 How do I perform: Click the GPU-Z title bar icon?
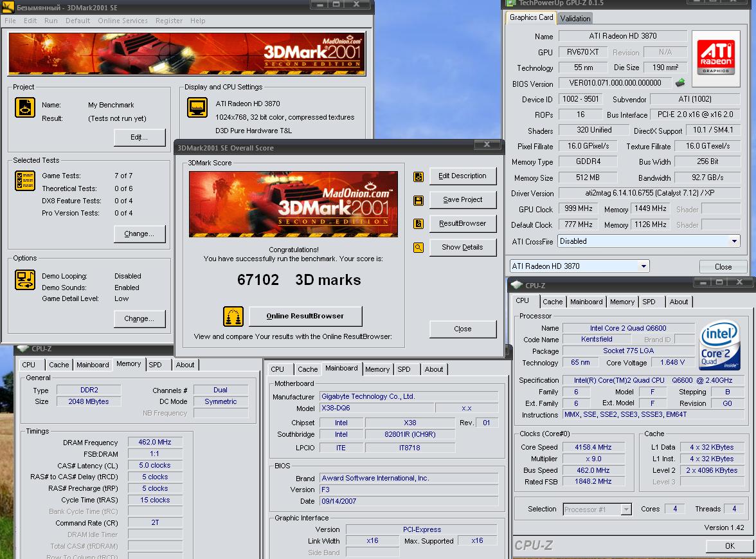coord(511,3)
